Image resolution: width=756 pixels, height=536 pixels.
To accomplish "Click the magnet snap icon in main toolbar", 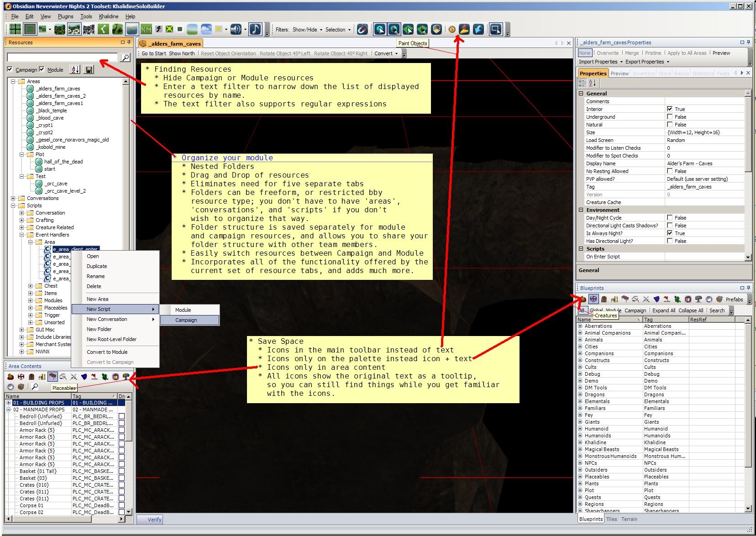I will (362, 30).
